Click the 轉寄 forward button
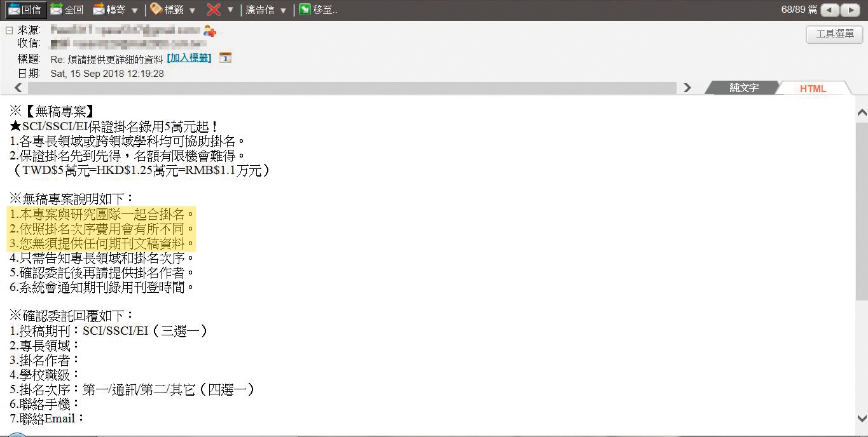868x437 pixels. (109, 10)
